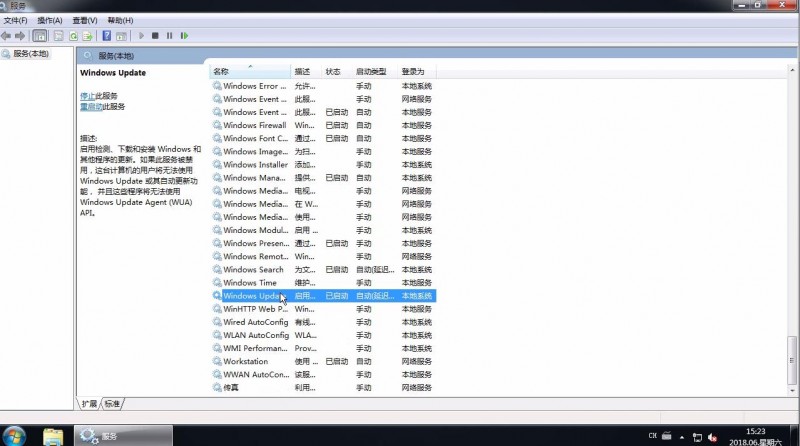
Task: Sort by the 描述 column header
Action: (x=306, y=71)
